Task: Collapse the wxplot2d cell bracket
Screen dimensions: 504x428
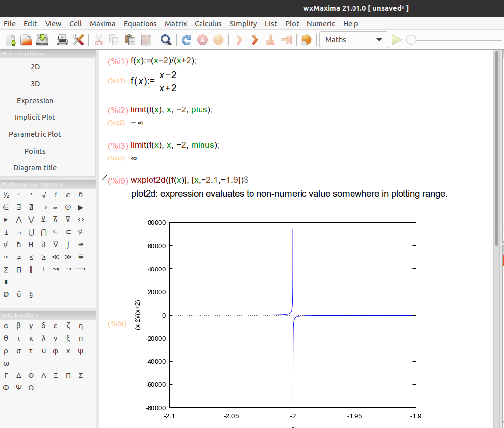Action: [104, 178]
